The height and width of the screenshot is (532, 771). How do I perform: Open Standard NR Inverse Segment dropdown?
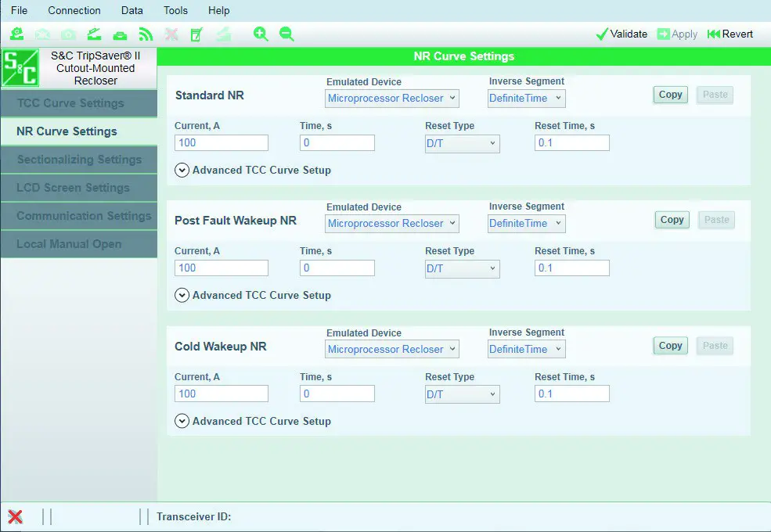click(526, 99)
